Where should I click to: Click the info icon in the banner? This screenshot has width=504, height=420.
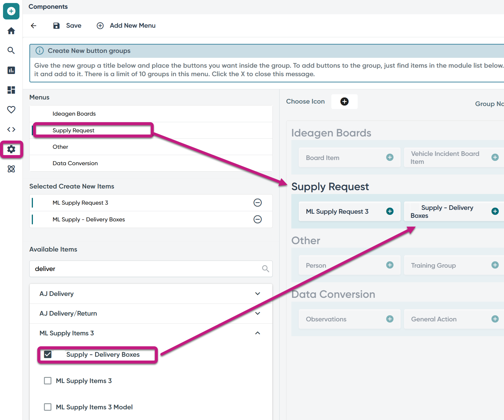click(x=40, y=51)
